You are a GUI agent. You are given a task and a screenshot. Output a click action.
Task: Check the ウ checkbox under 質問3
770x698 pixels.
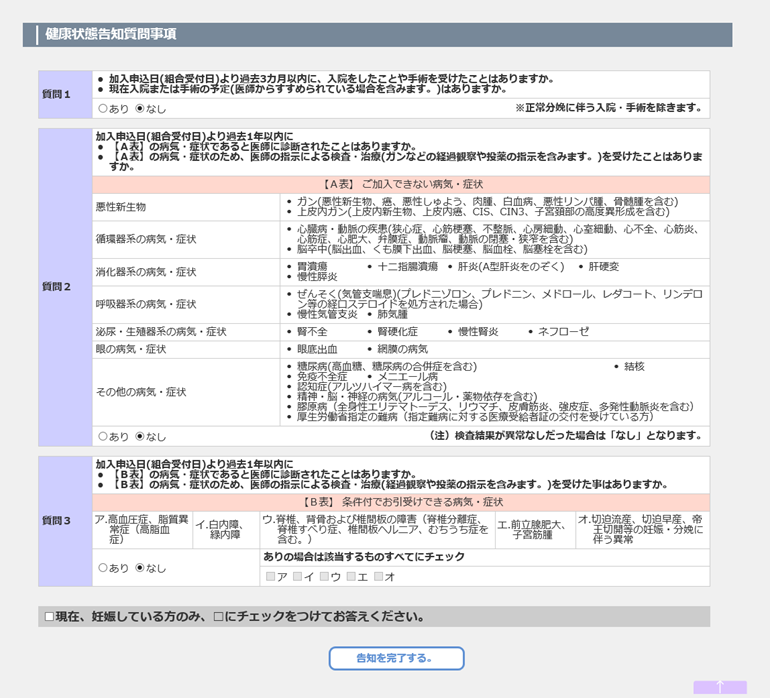tap(325, 576)
